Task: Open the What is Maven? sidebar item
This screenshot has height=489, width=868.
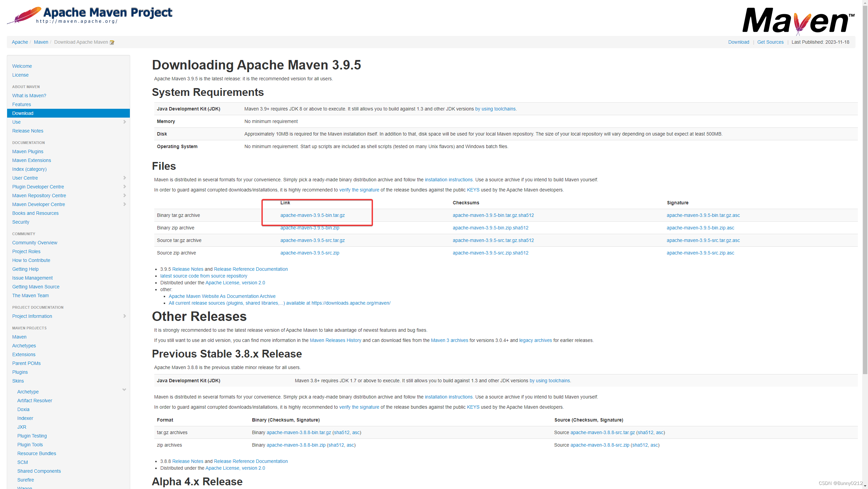Action: pyautogui.click(x=29, y=96)
